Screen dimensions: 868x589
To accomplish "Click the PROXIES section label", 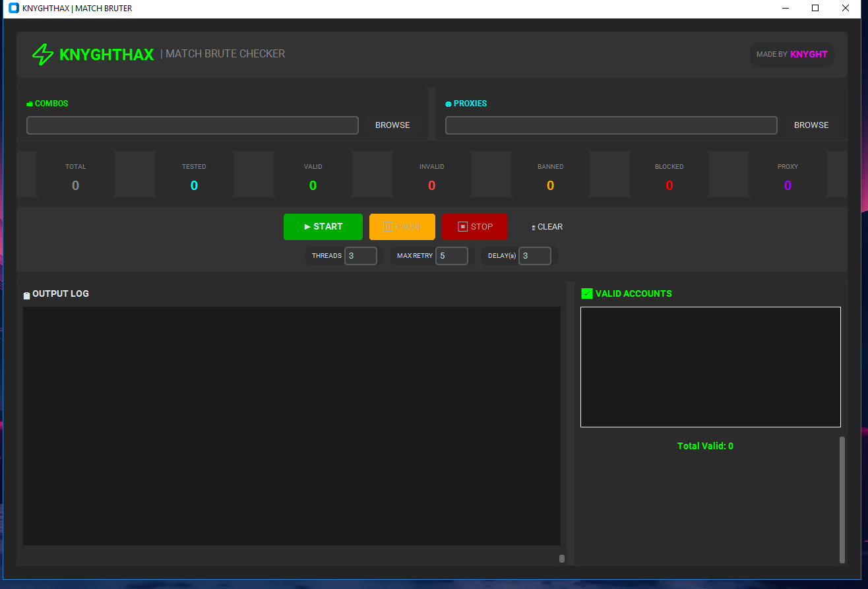I will click(x=470, y=104).
